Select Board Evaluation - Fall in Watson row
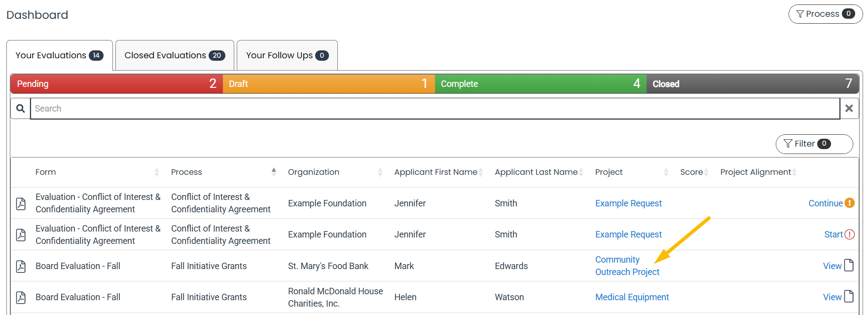 click(x=78, y=297)
